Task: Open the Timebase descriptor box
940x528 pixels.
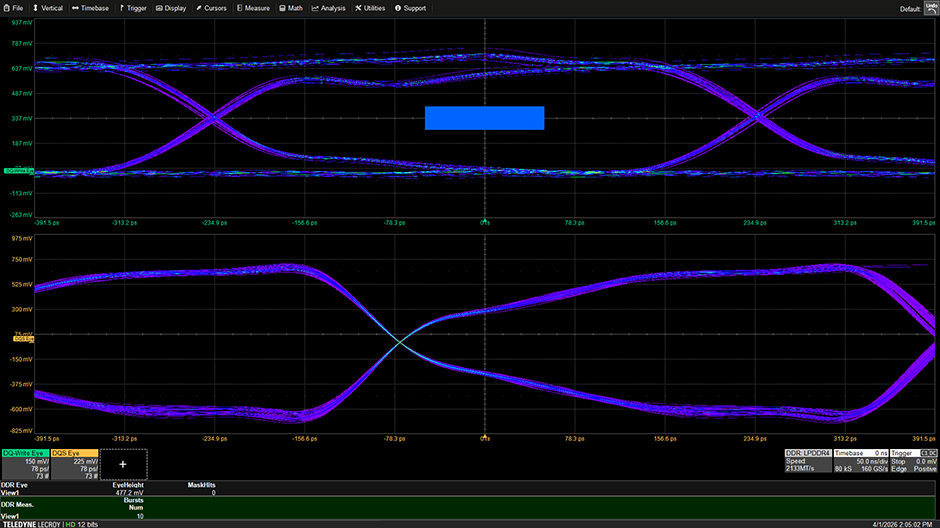Action: tap(860, 463)
